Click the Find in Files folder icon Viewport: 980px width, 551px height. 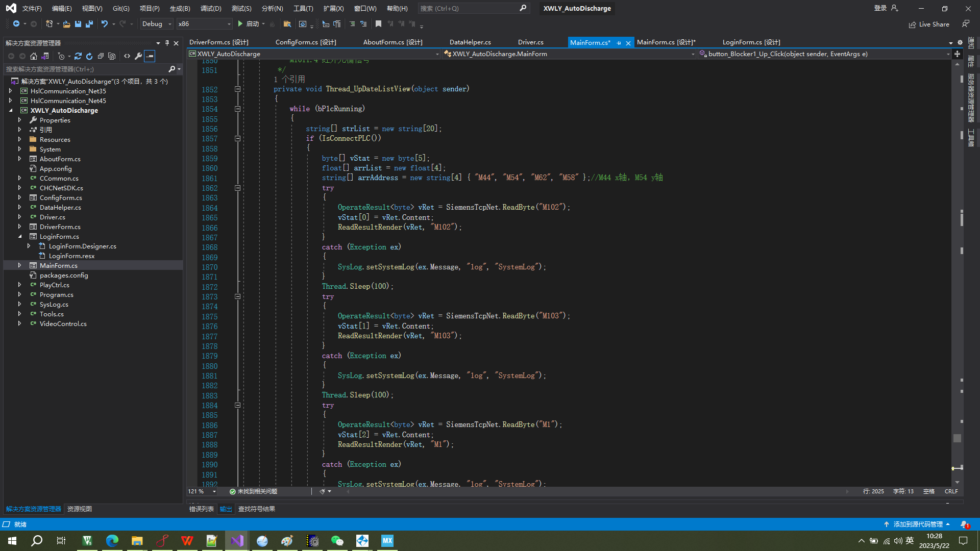(x=287, y=24)
